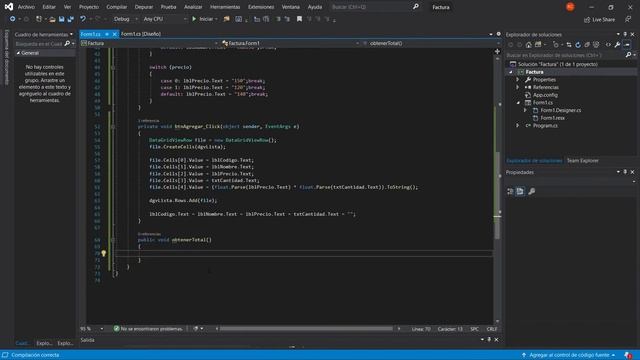
Task: Pin the Propiedades panel
Action: click(x=625, y=172)
